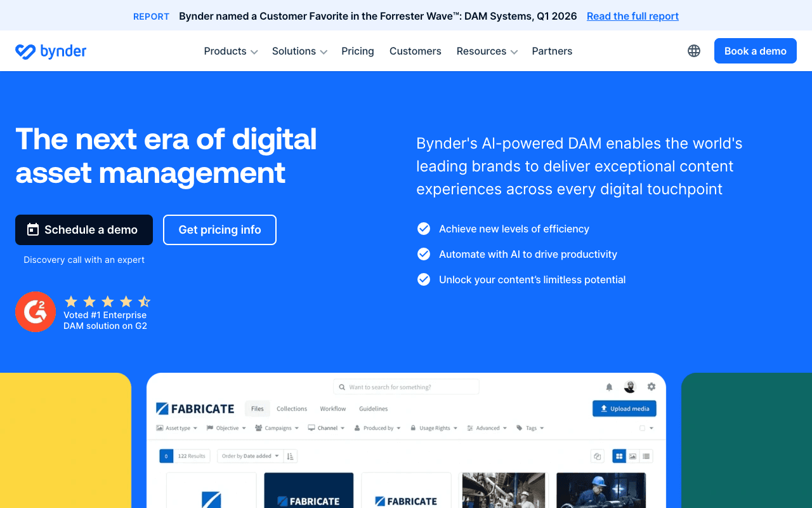The width and height of the screenshot is (812, 508).
Task: Open the photo of the worker in a blue helmet
Action: pos(601,490)
